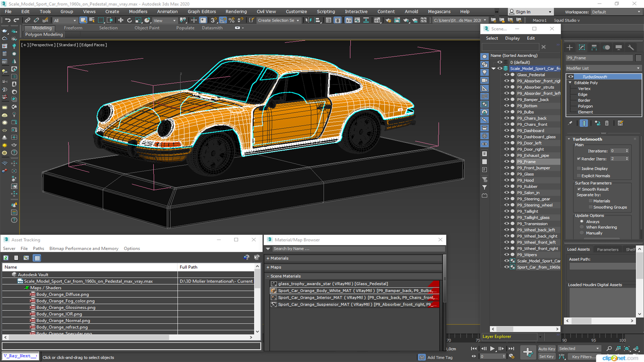
Task: Open the Graph Editors menu
Action: [202, 11]
